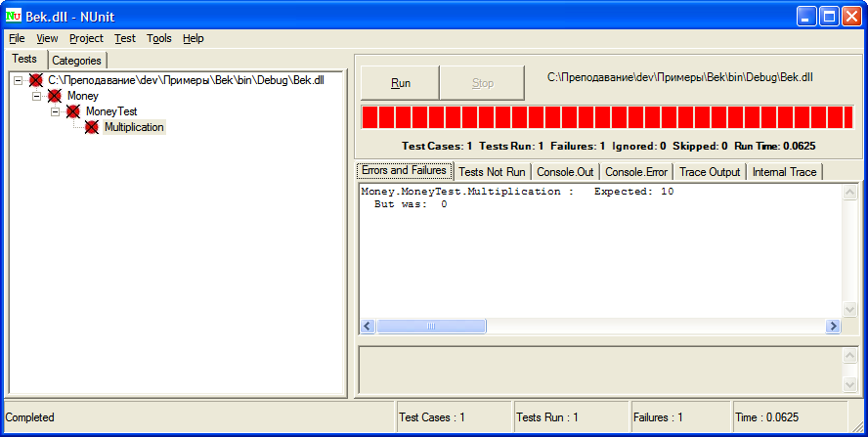Click the down arrow of errors pane scrollbar

(849, 309)
